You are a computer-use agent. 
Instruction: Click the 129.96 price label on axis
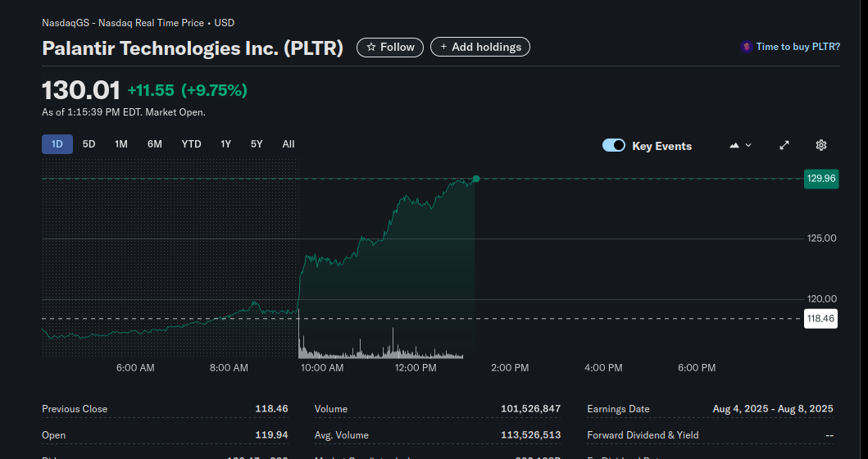pos(821,179)
